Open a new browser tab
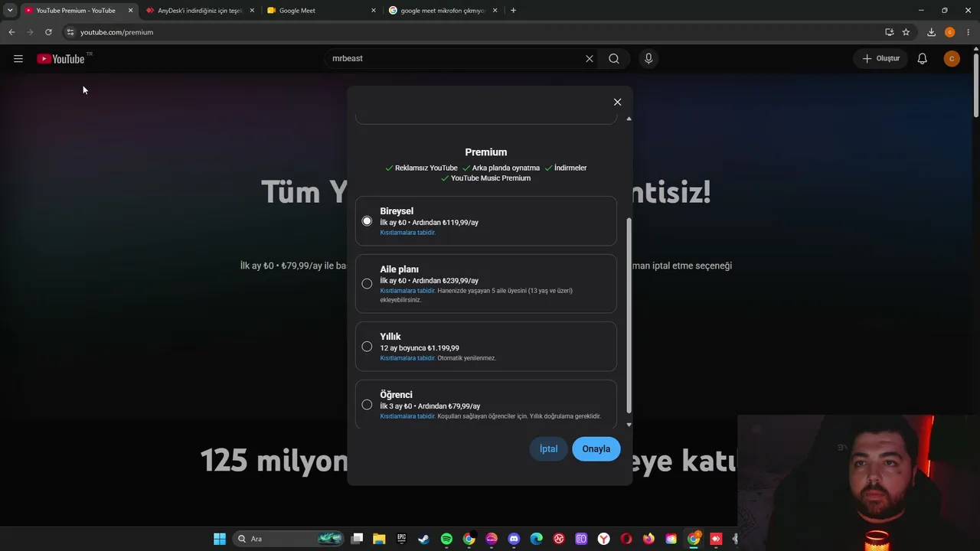This screenshot has width=980, height=551. (x=513, y=11)
